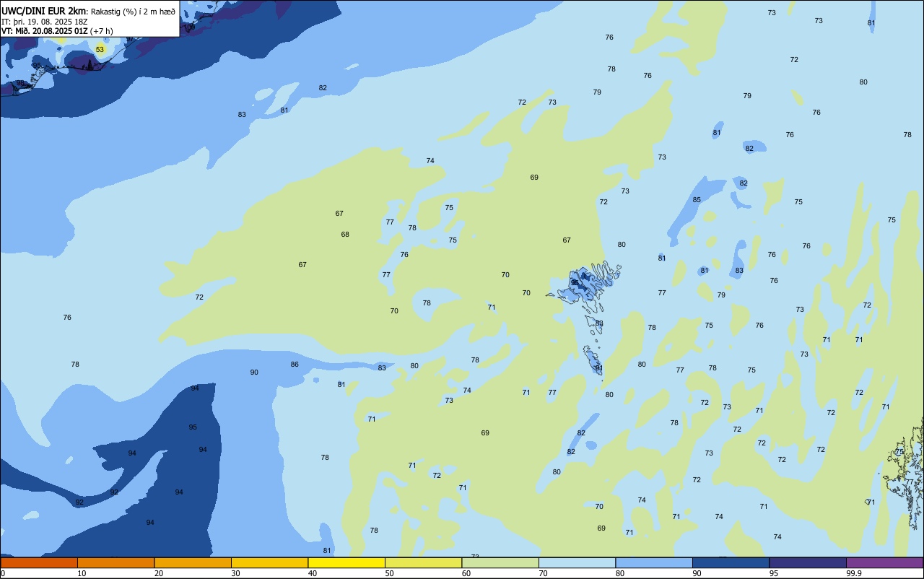Pick the 80–90 medium blue legend swatch
The width and height of the screenshot is (924, 579).
click(x=654, y=562)
